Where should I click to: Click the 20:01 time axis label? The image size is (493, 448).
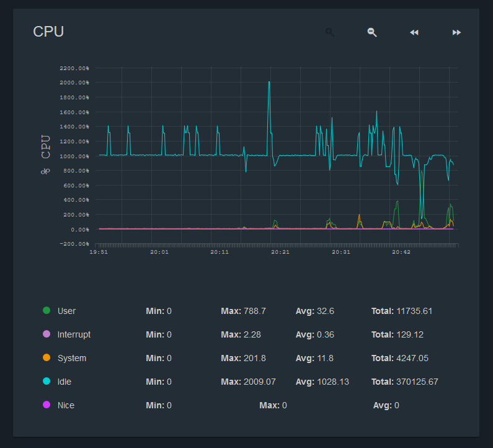(x=159, y=253)
